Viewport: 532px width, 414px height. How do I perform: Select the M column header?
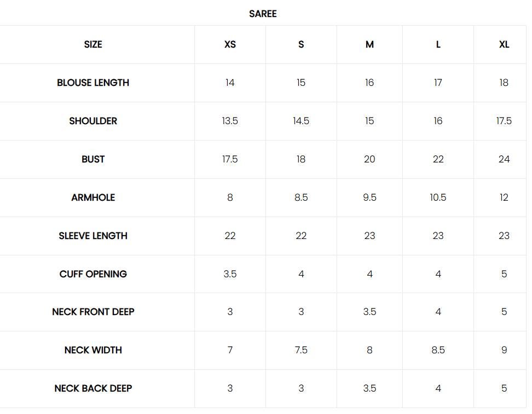[369, 44]
